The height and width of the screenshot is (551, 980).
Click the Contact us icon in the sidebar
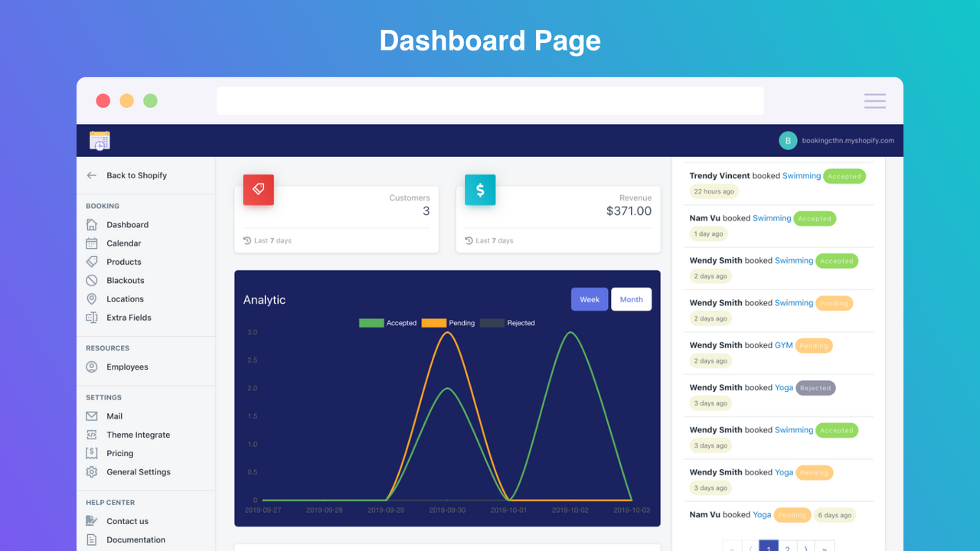92,521
